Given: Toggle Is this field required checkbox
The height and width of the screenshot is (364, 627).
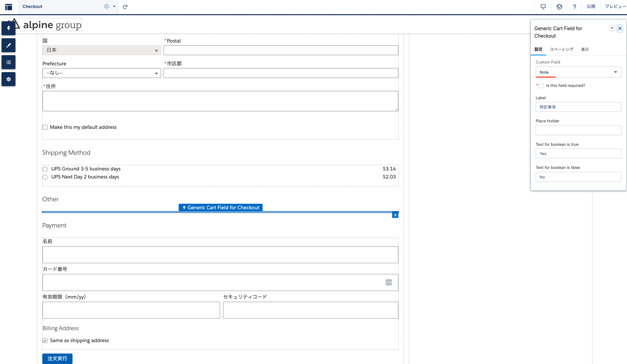Looking at the screenshot, I should [541, 86].
